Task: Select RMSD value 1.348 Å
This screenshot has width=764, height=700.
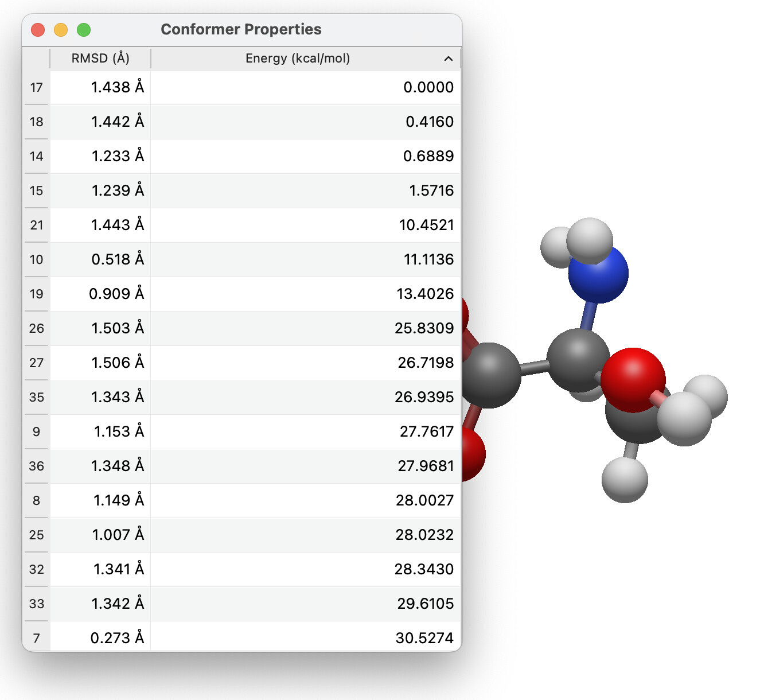Action: [x=100, y=466]
